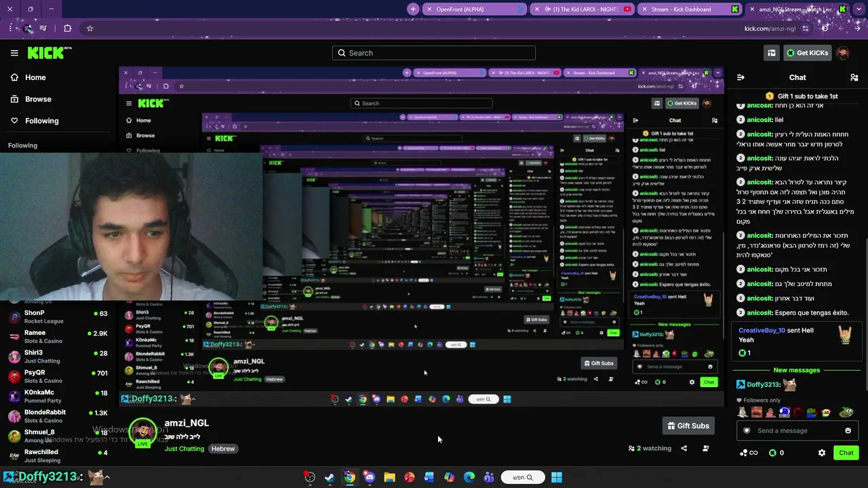Bookmark the page with the star icon
The height and width of the screenshot is (488, 868).
pyautogui.click(x=90, y=28)
